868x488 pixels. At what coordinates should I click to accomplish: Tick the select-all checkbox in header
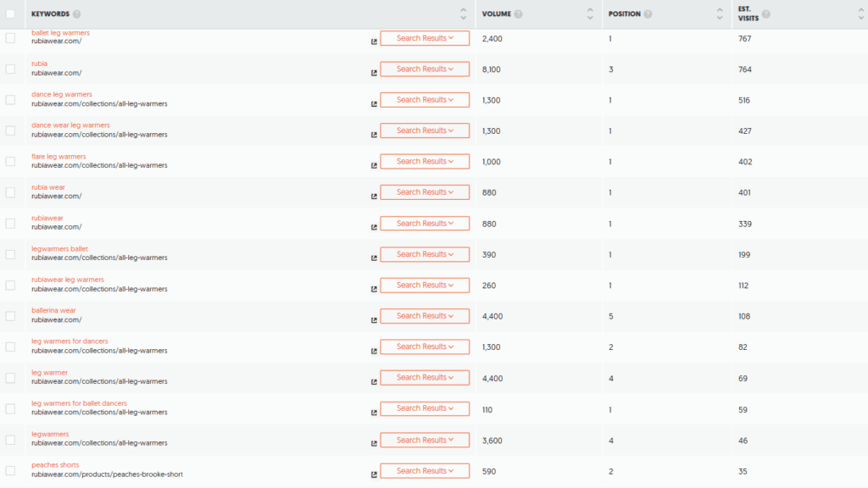tap(10, 14)
